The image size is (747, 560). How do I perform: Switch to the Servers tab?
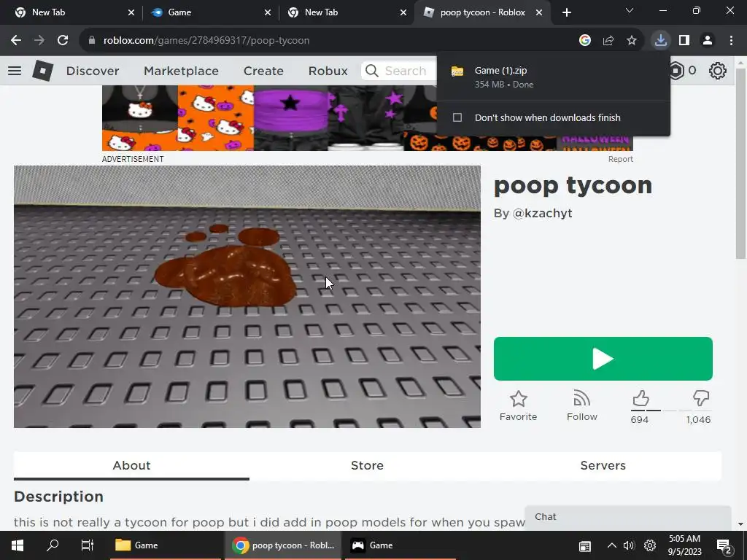603,465
